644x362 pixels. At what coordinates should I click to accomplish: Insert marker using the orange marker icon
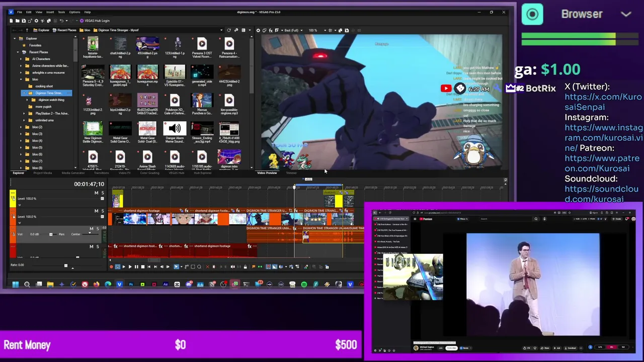(x=254, y=267)
